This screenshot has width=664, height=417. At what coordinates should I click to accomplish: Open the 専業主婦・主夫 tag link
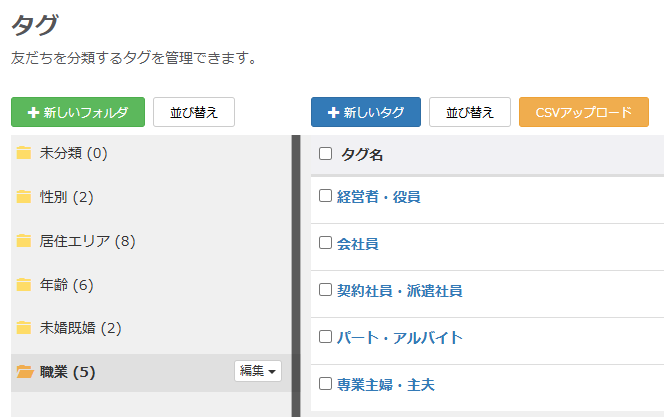pyautogui.click(x=385, y=384)
